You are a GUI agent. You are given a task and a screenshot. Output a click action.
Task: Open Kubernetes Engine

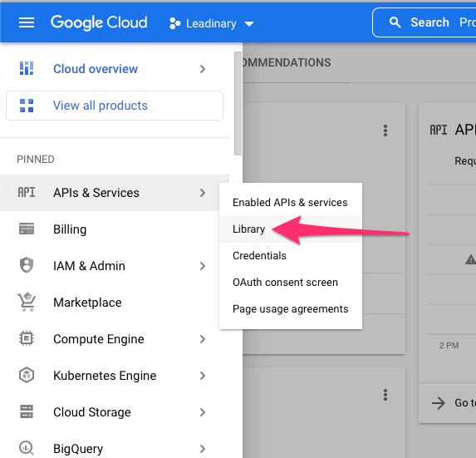click(x=105, y=376)
